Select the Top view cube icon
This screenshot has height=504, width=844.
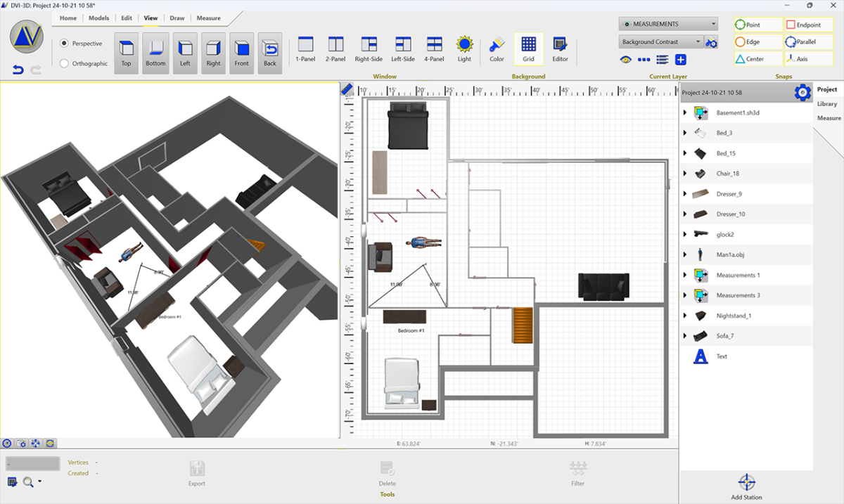[126, 49]
